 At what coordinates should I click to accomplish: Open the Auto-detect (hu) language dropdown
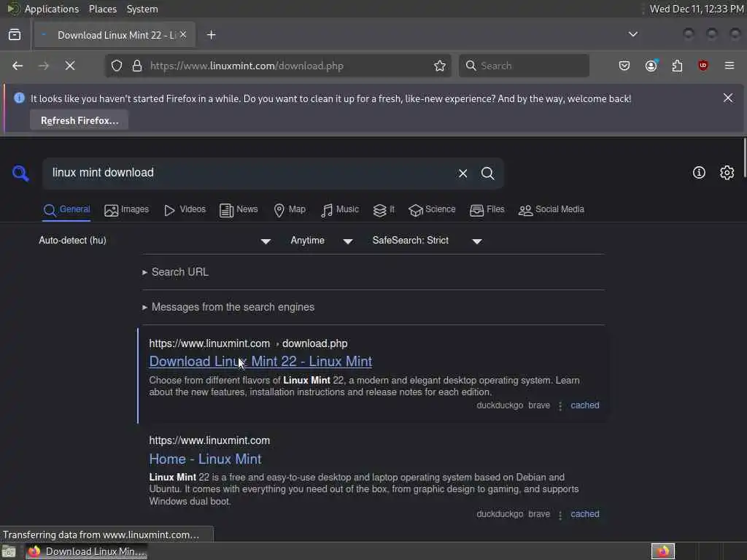pyautogui.click(x=155, y=241)
